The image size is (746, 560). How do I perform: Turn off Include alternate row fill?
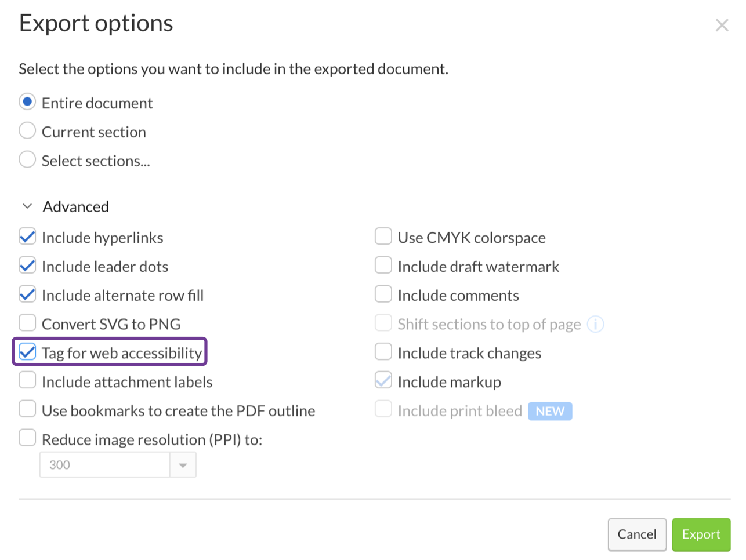[x=27, y=294]
